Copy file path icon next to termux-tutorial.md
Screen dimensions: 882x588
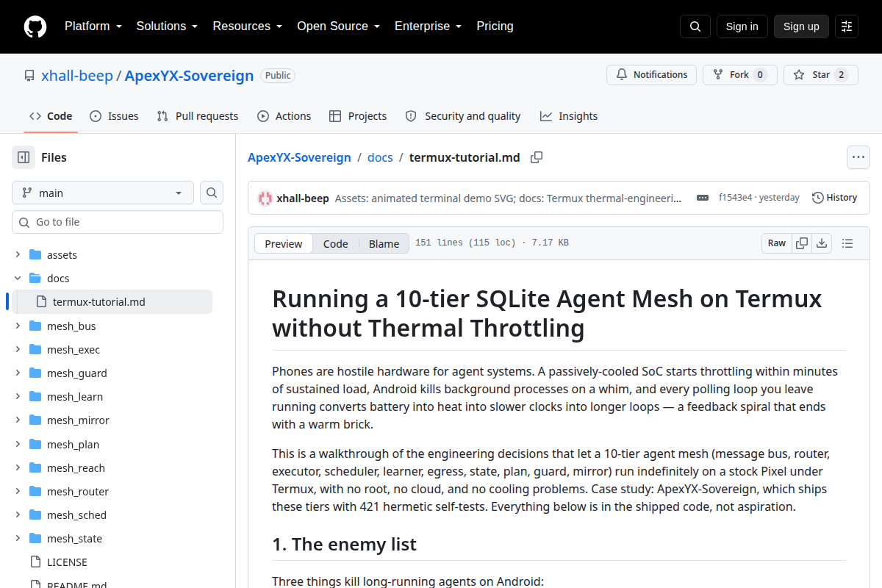[537, 157]
